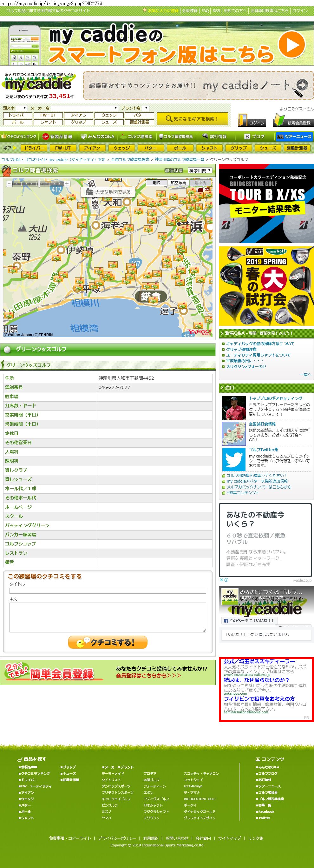Expand the ブランド名 dropdown
Viewport: 314px width, 868px height.
point(145,108)
